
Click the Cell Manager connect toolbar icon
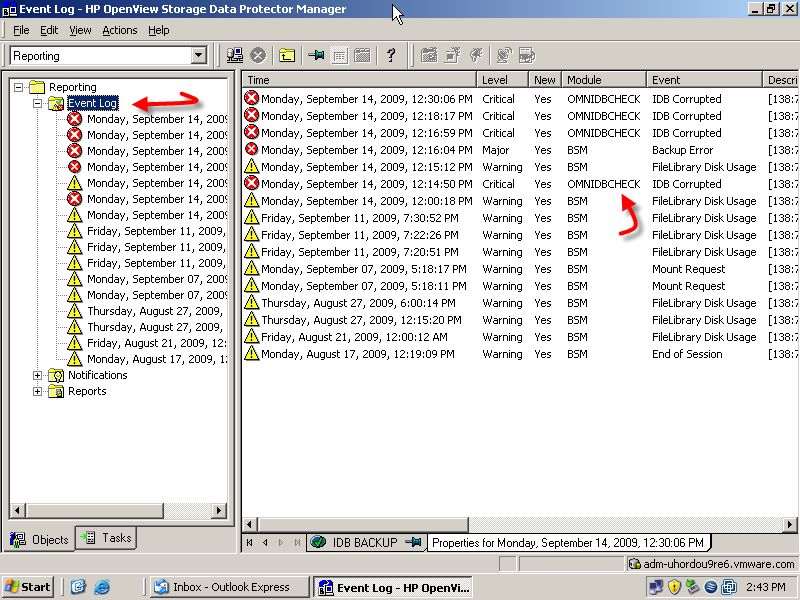pyautogui.click(x=235, y=55)
